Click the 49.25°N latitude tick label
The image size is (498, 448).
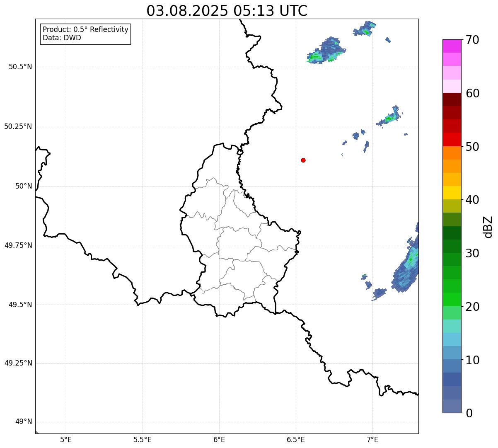[18, 363]
